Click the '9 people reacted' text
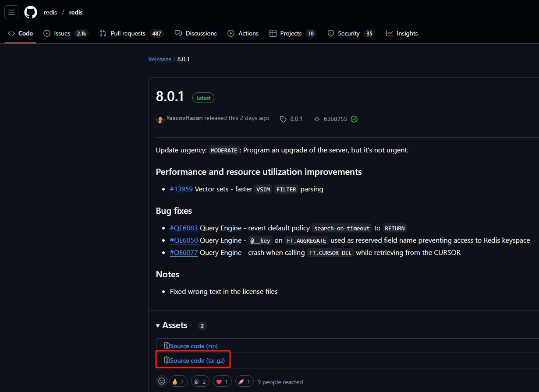This screenshot has height=392, width=539. (x=280, y=382)
